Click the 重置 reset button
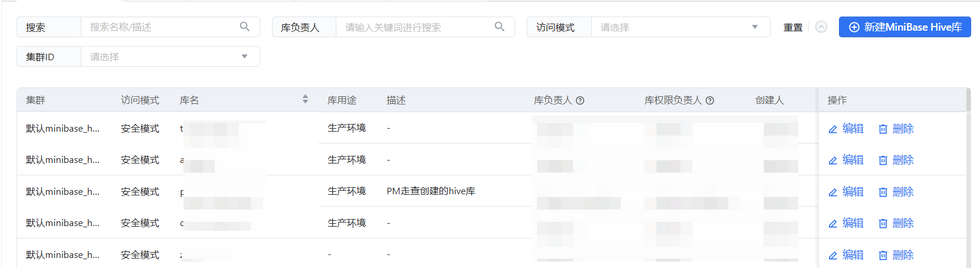 pyautogui.click(x=792, y=28)
